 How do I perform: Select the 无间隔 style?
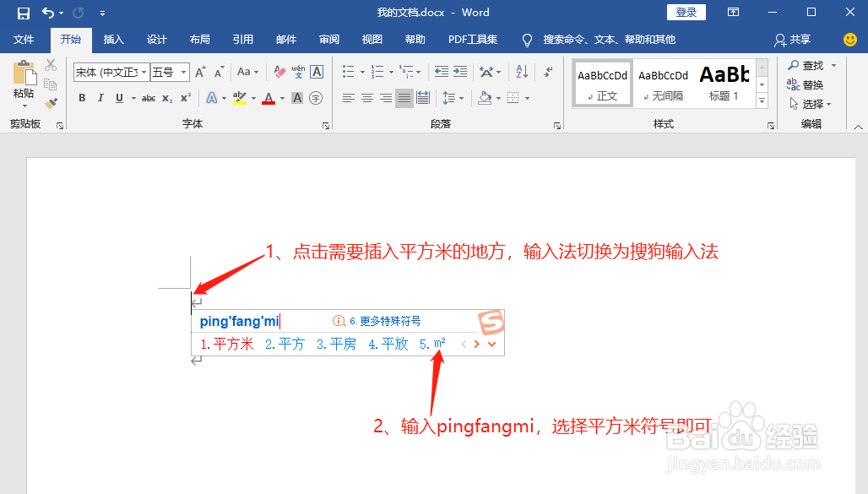663,83
